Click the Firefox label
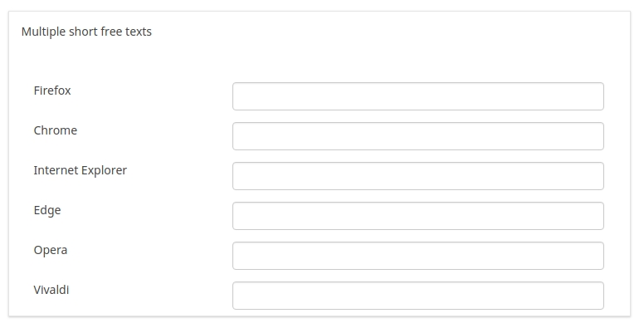 (x=52, y=91)
